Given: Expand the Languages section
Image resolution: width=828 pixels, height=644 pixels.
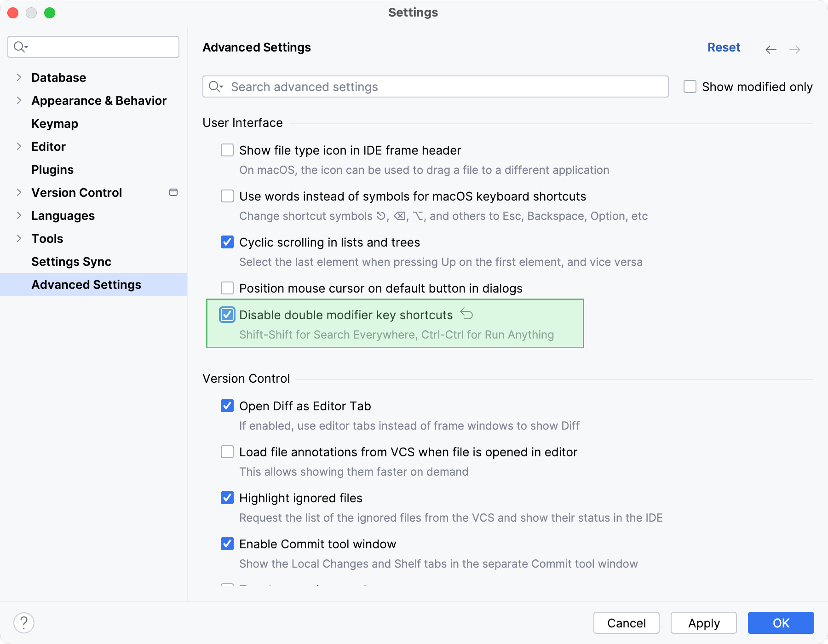Looking at the screenshot, I should click(19, 215).
